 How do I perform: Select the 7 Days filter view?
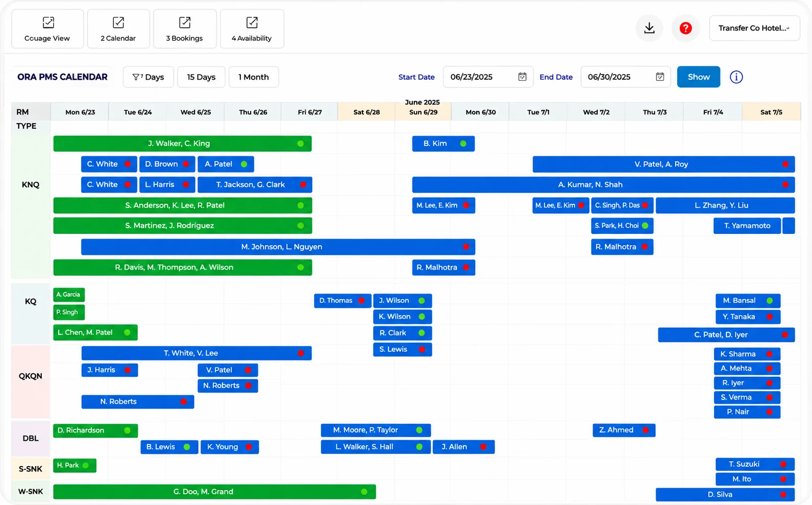[x=149, y=77]
